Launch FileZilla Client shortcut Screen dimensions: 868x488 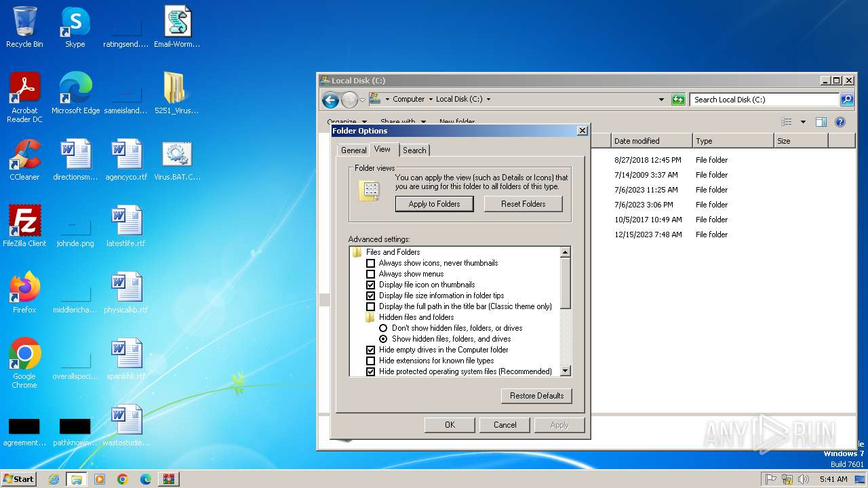tap(24, 226)
